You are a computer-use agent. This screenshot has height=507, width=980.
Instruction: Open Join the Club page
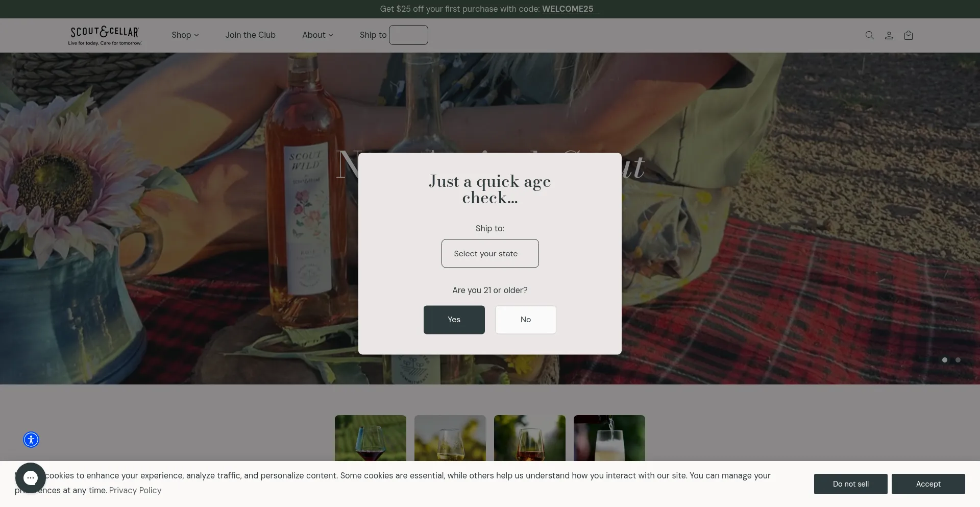[250, 35]
